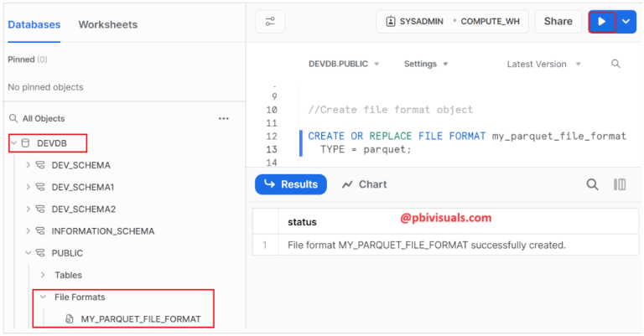Click line number 14 in gutter
644x336 pixels.
(x=272, y=163)
